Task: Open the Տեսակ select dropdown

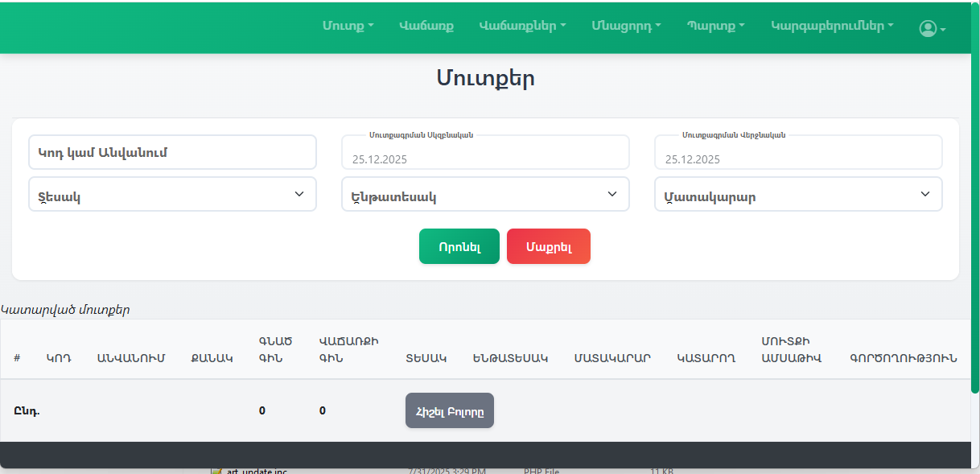Action: (172, 195)
